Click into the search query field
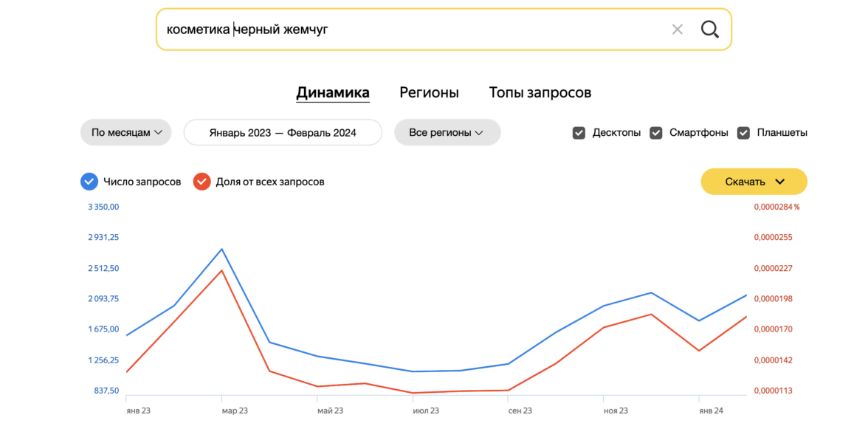This screenshot has height=429, width=868. click(x=413, y=30)
